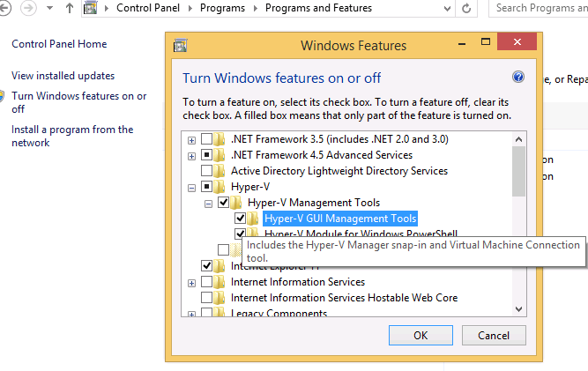Expand Legacy Components node
Image resolution: width=588 pixels, height=371 pixels.
[191, 314]
